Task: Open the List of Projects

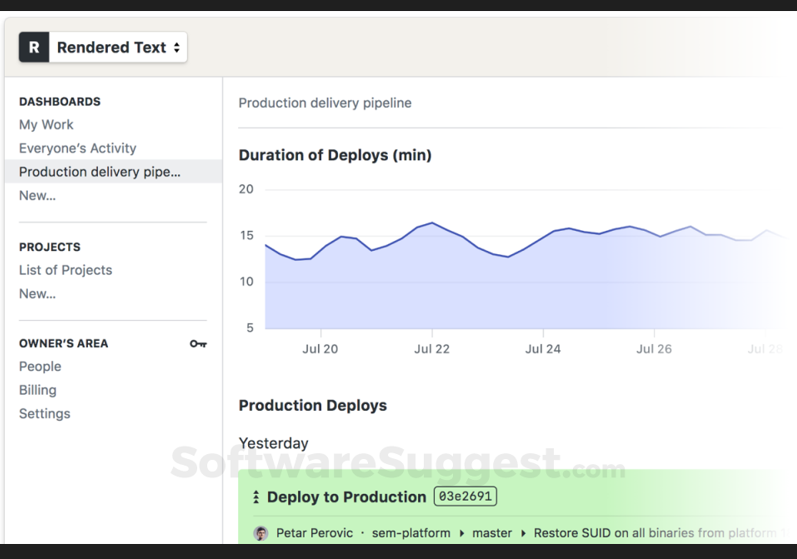Action: [x=65, y=270]
